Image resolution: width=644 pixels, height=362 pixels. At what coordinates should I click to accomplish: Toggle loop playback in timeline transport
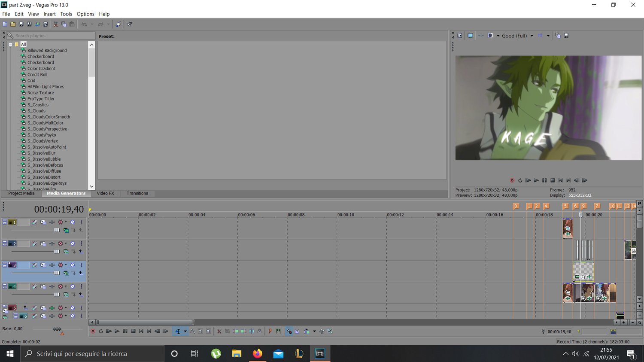point(101,331)
